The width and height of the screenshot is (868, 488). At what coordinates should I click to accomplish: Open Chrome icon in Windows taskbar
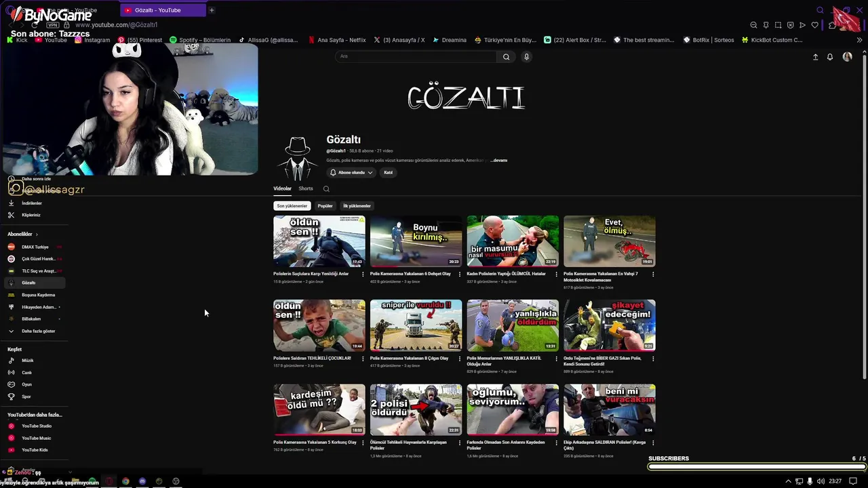tap(125, 481)
